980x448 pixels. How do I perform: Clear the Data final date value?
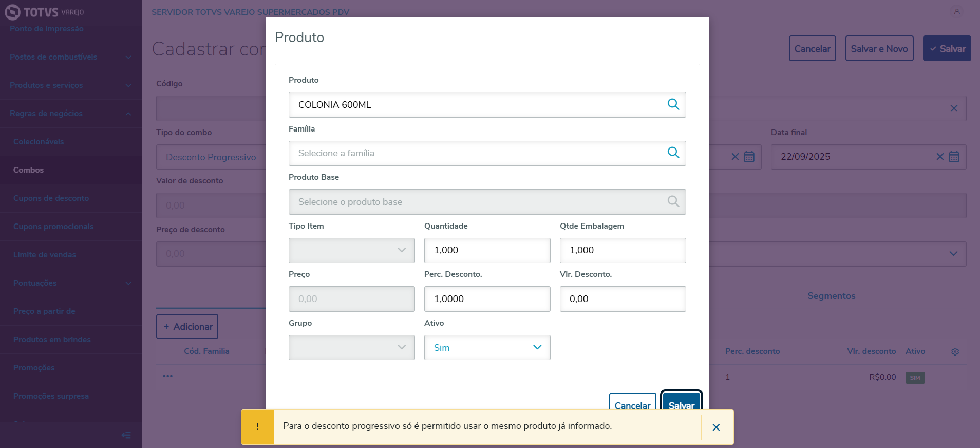939,157
